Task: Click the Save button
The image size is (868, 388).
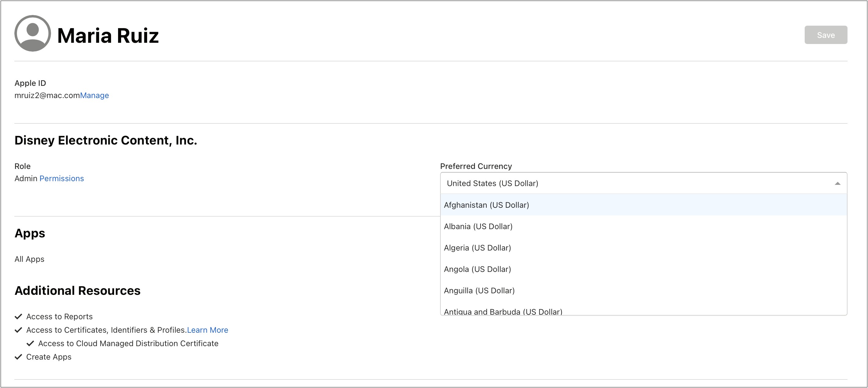Action: (x=825, y=35)
